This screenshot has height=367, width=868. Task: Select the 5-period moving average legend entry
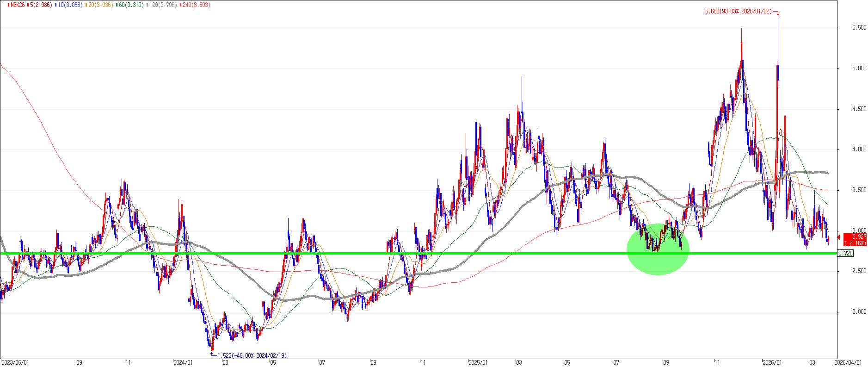(40, 5)
